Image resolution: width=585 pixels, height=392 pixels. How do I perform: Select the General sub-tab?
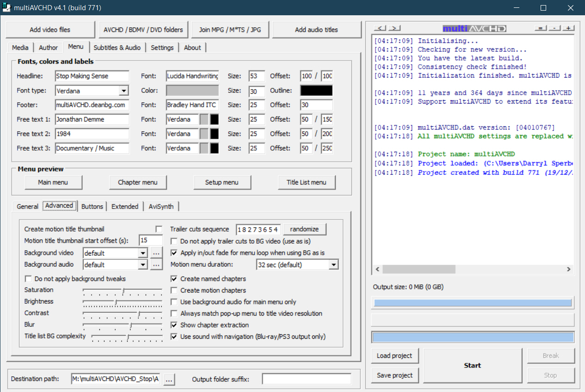pos(27,207)
